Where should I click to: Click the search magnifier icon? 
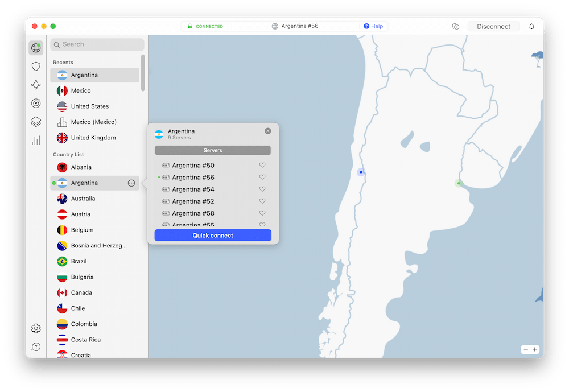(x=56, y=44)
